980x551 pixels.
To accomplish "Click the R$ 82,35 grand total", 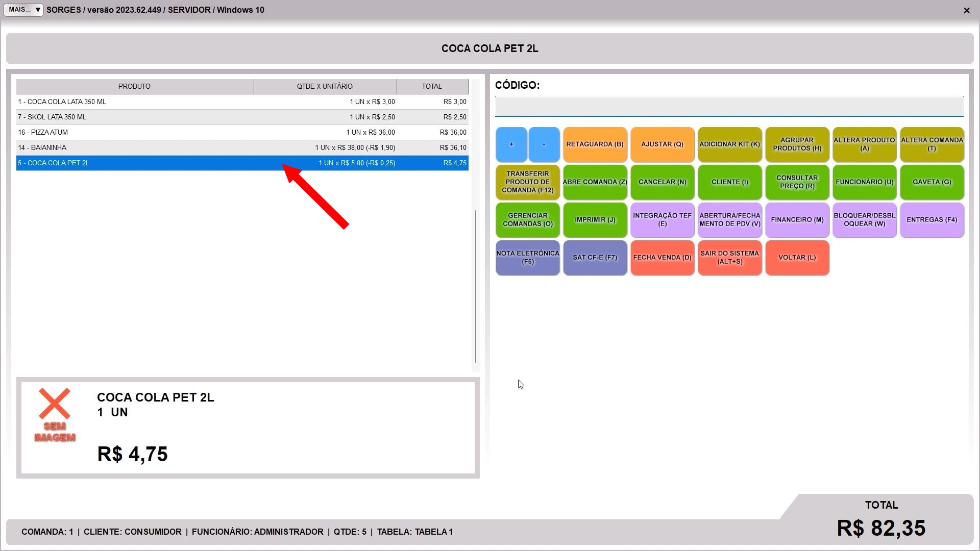I will [x=881, y=528].
